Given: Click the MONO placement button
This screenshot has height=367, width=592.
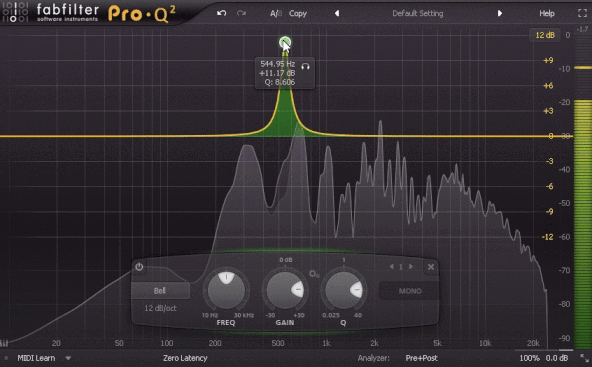Looking at the screenshot, I should (x=409, y=291).
